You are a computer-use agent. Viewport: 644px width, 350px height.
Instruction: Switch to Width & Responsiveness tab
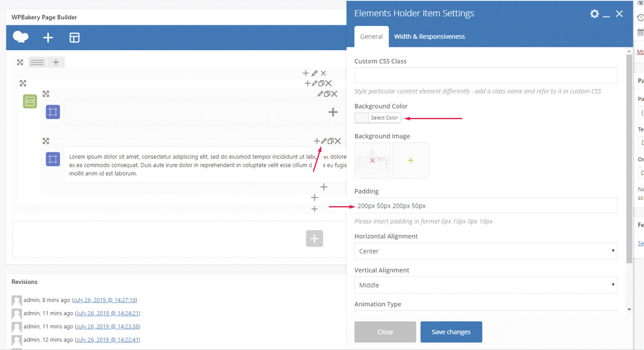[429, 37]
